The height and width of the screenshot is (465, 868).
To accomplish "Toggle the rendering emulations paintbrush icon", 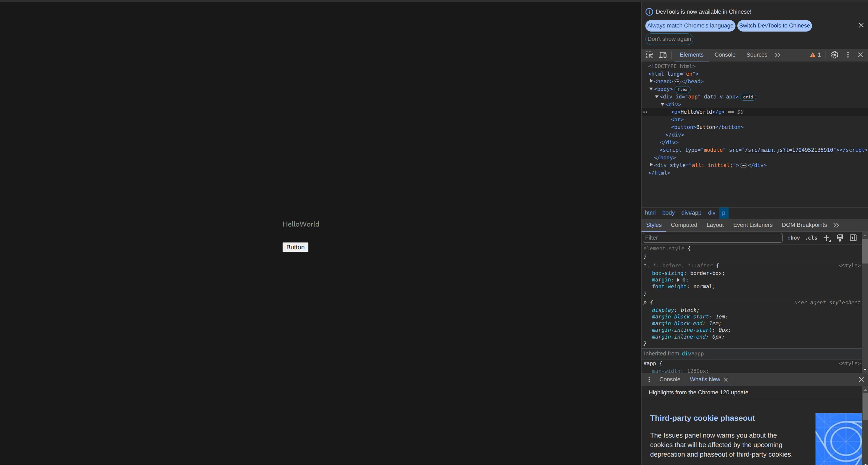I will coord(840,238).
